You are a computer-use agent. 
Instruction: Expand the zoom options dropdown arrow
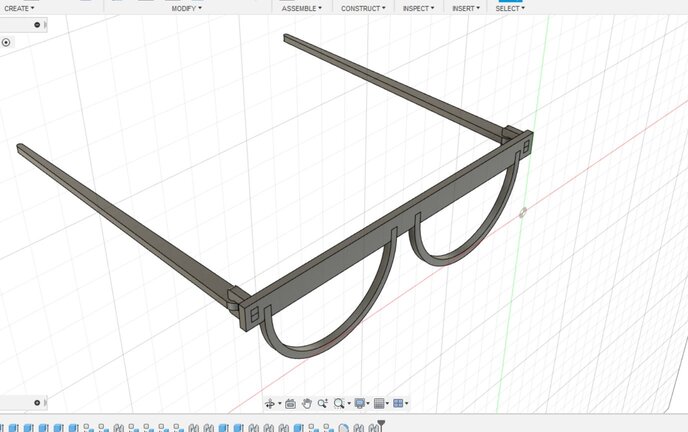(349, 403)
